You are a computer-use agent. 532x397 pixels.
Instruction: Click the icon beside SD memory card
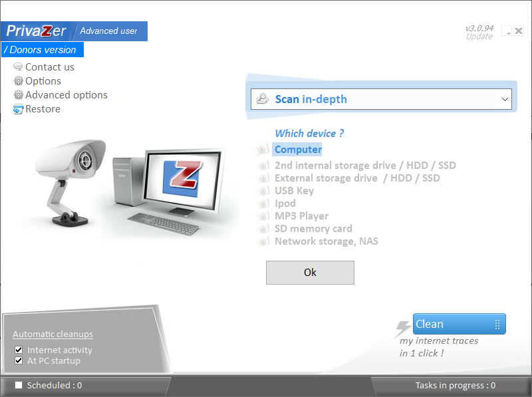[x=263, y=229]
